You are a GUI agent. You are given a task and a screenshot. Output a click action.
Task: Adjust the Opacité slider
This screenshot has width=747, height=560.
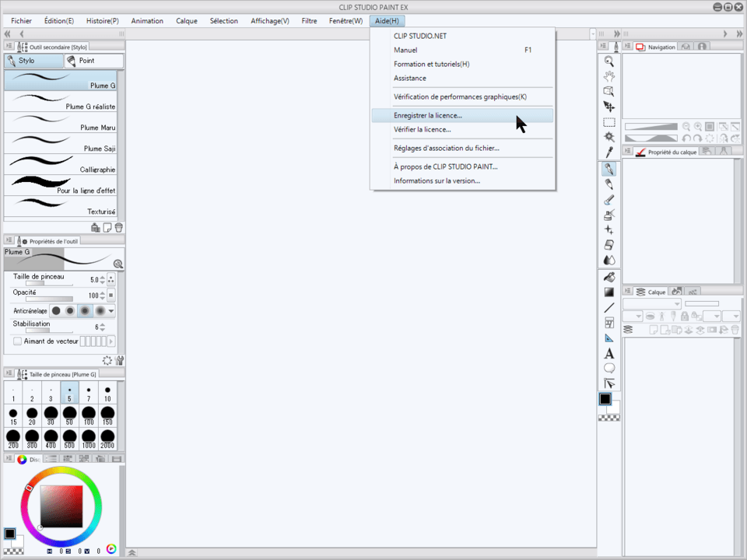point(50,299)
